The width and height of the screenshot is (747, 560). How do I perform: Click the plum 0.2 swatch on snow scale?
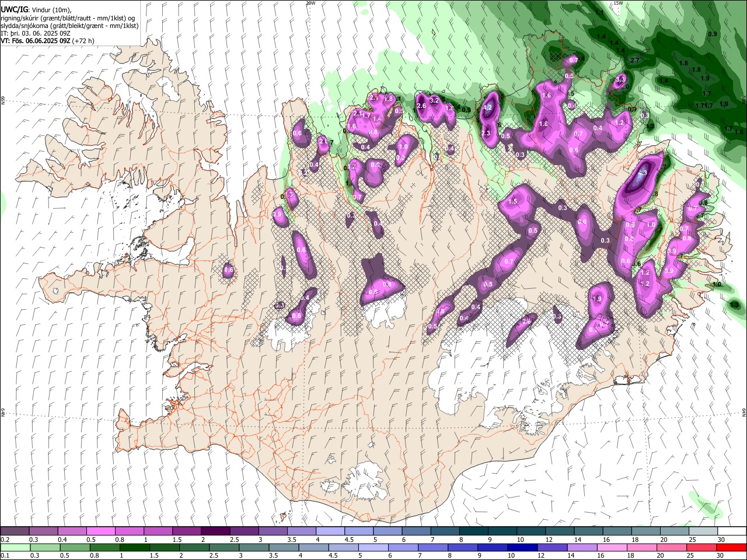click(15, 531)
